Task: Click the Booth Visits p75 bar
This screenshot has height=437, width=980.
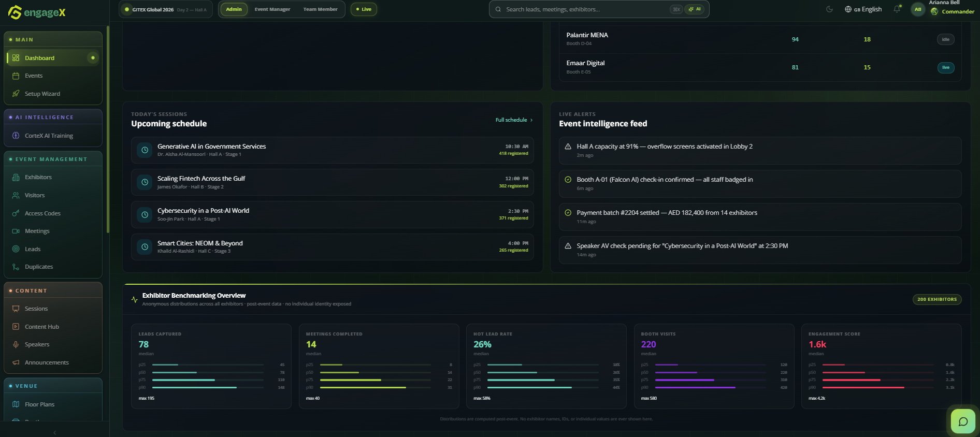Action: click(711, 380)
